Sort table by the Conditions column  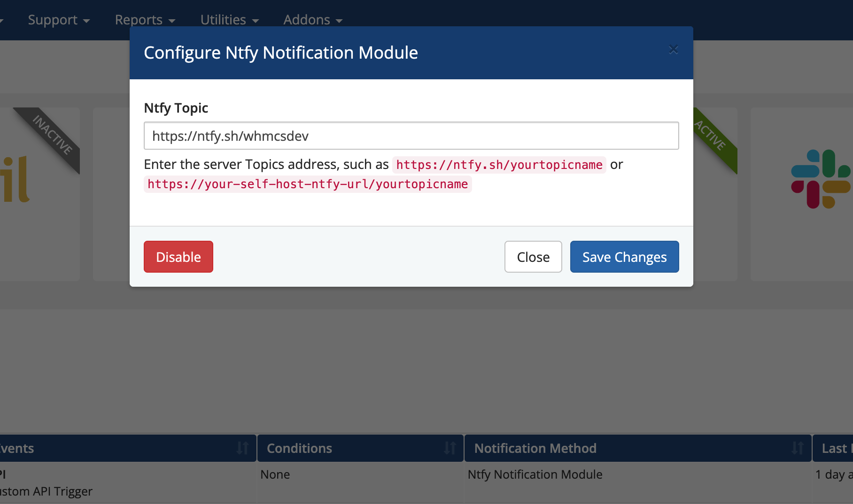(360, 448)
